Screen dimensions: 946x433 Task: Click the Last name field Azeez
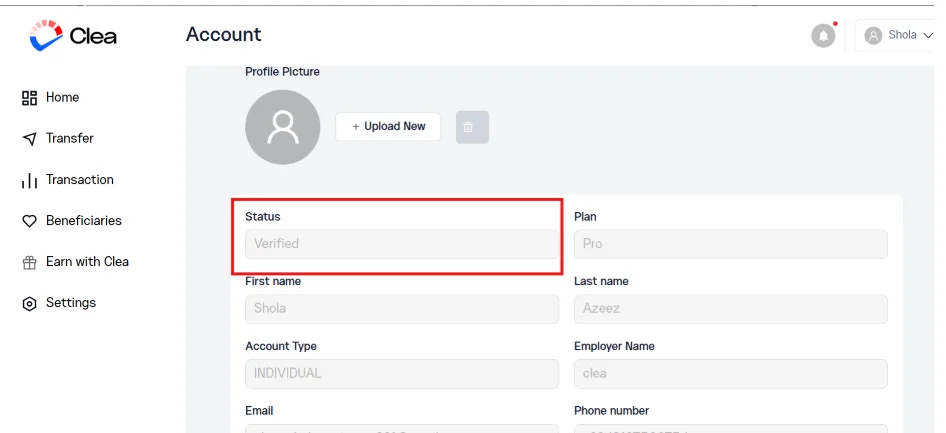(731, 309)
